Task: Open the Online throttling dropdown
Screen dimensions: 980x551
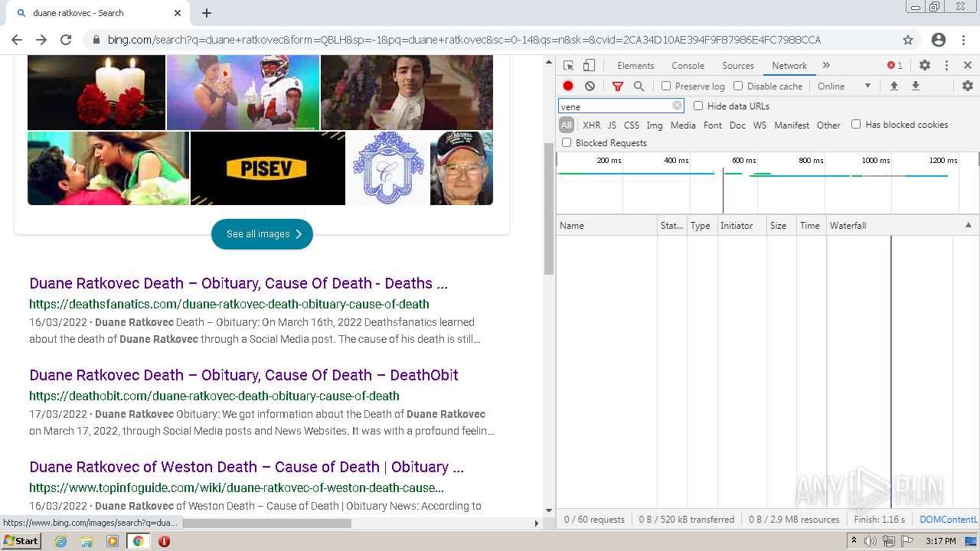Action: 844,86
